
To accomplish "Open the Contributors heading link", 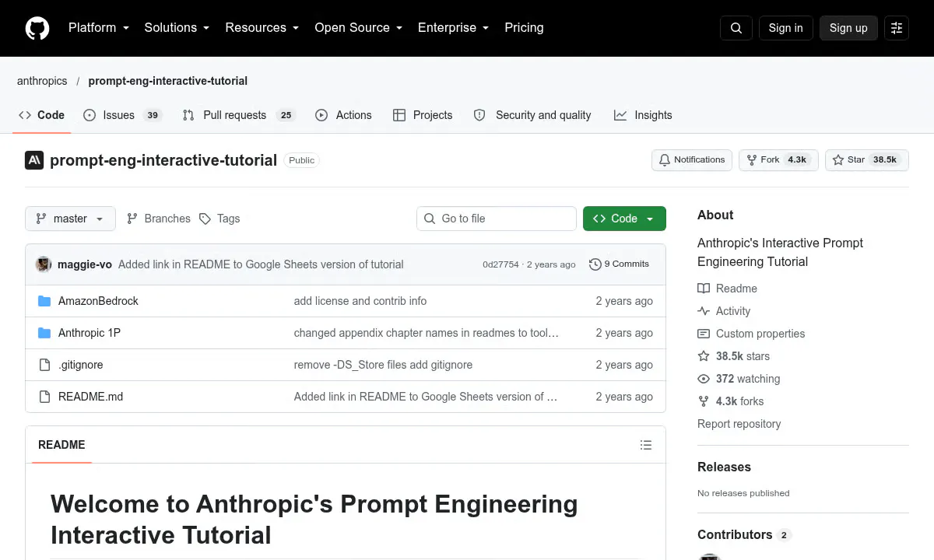I will [x=744, y=535].
